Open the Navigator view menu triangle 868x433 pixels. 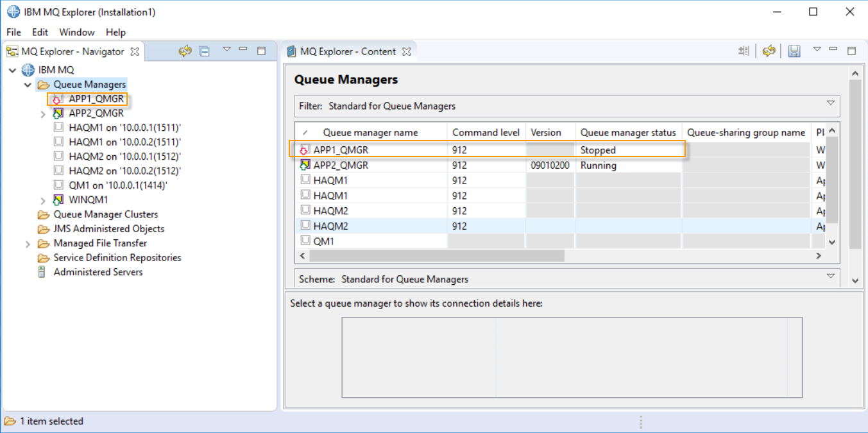pyautogui.click(x=226, y=49)
